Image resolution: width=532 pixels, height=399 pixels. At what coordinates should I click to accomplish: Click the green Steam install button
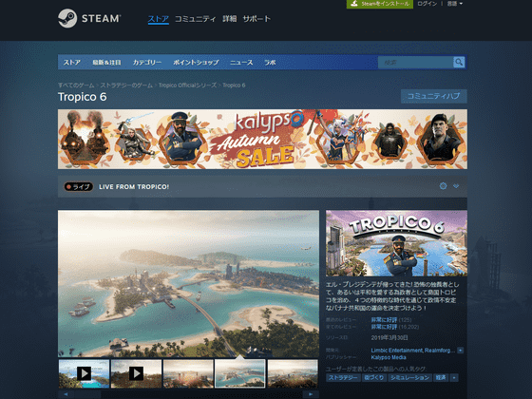[380, 4]
